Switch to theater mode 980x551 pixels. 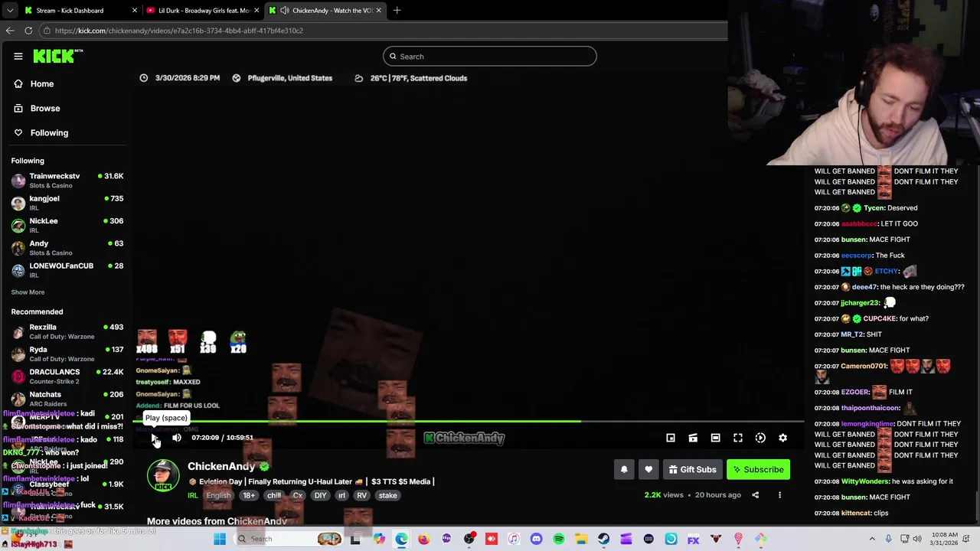tap(715, 438)
